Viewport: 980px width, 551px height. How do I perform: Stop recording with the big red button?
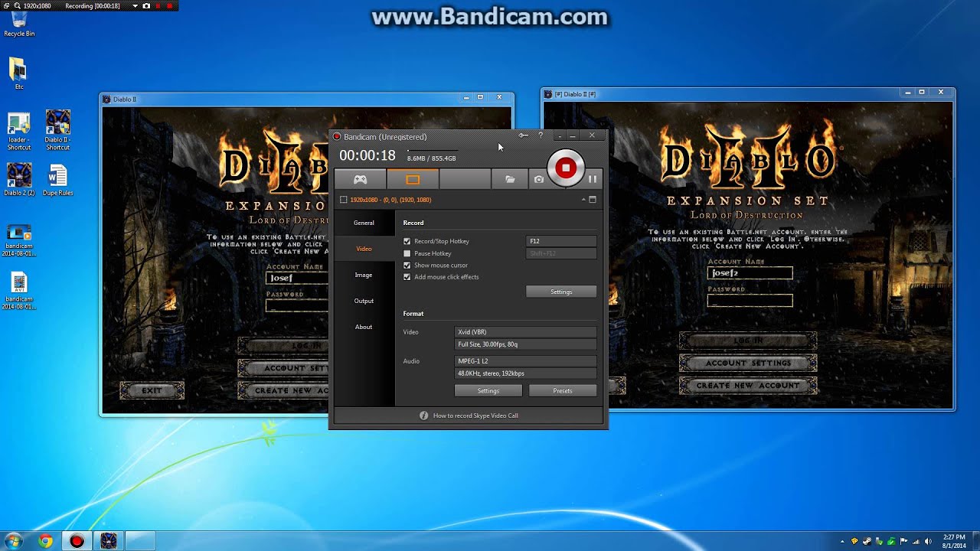(566, 168)
